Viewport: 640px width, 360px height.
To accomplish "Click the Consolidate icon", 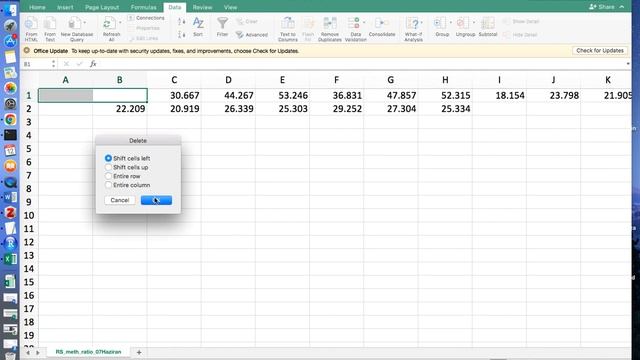I will pos(382,24).
